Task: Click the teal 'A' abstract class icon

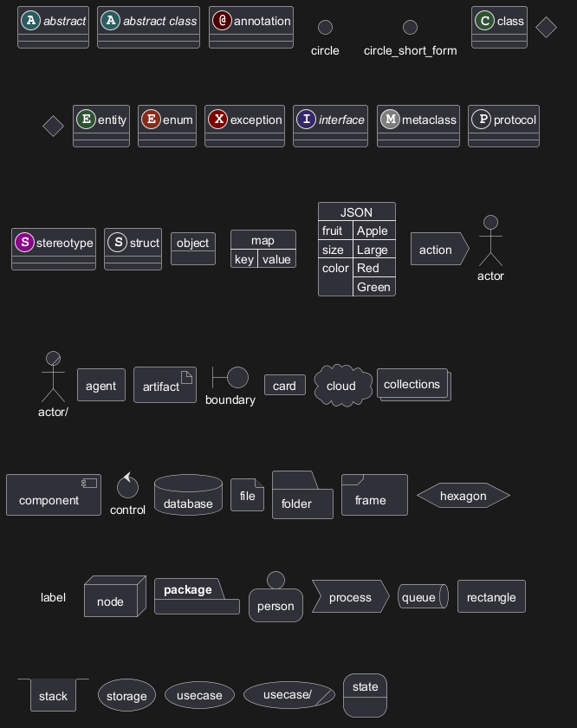Action: click(110, 20)
